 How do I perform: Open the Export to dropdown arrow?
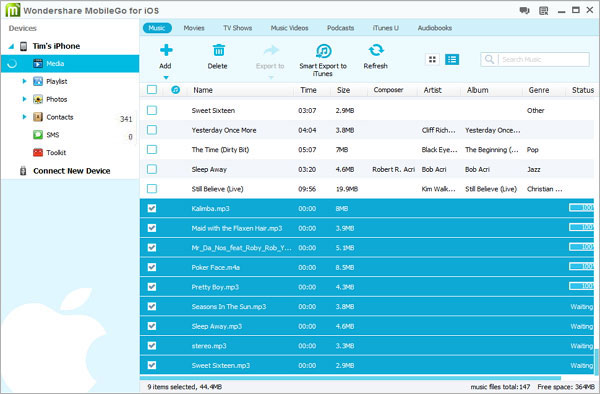click(x=271, y=78)
